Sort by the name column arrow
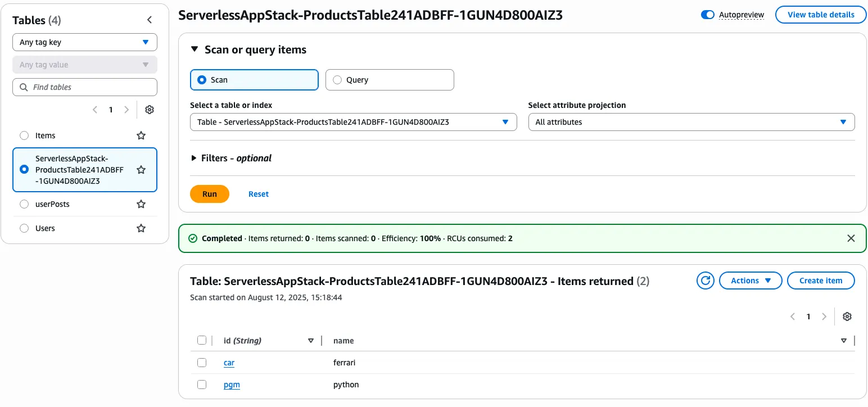 844,341
